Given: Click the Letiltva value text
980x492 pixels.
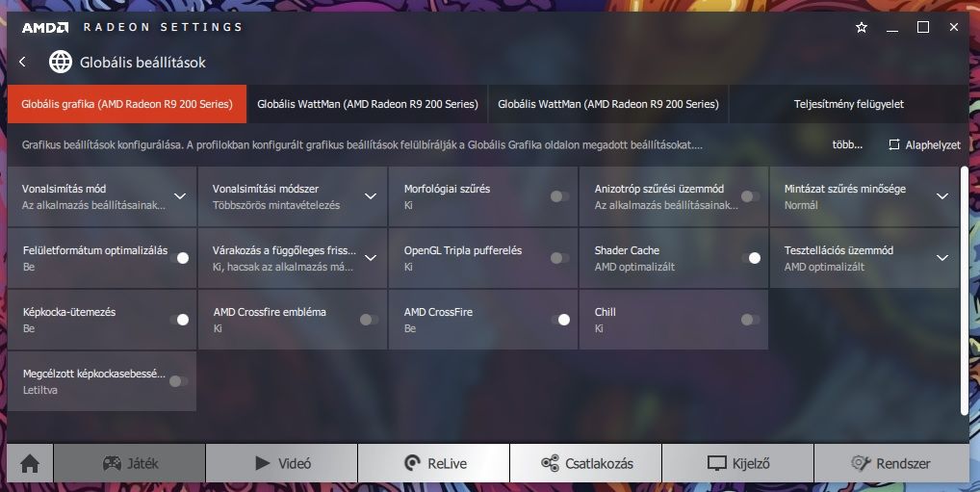Looking at the screenshot, I should coord(40,390).
